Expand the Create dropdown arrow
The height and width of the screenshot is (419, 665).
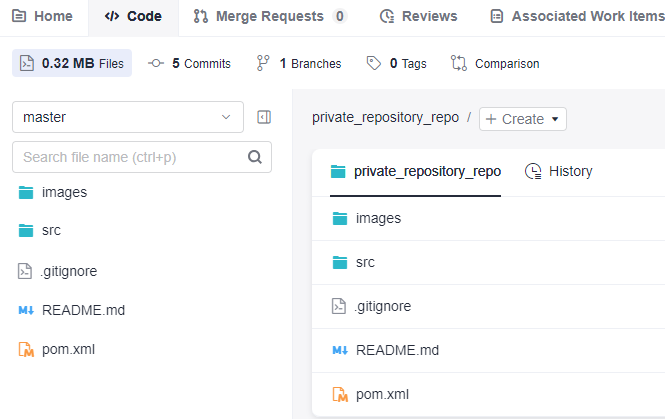point(555,119)
